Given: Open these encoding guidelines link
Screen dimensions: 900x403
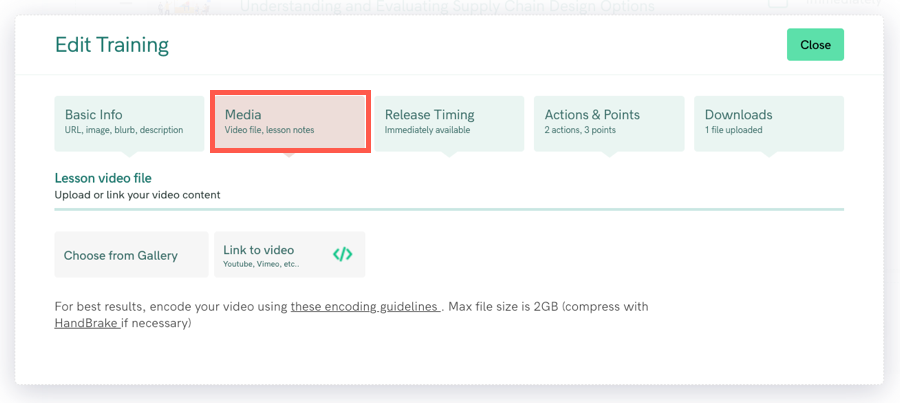Looking at the screenshot, I should [366, 307].
